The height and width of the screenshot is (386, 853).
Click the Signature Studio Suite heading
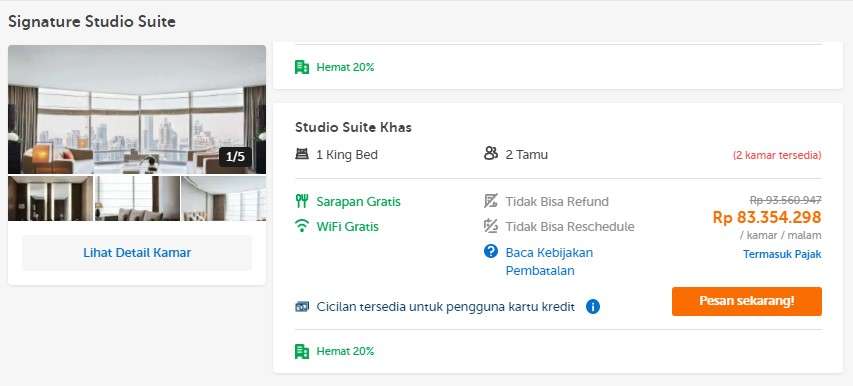[92, 22]
